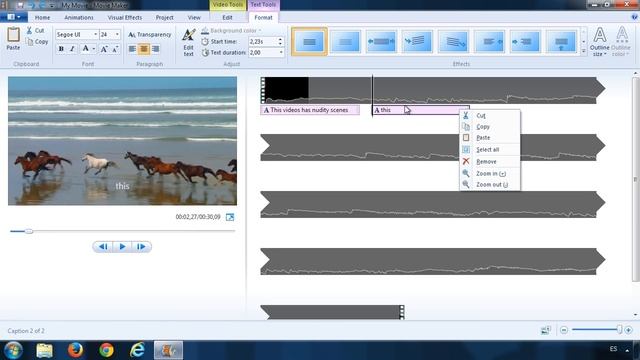Open the Video Tools Edit tab
The image size is (640, 360).
(227, 18)
